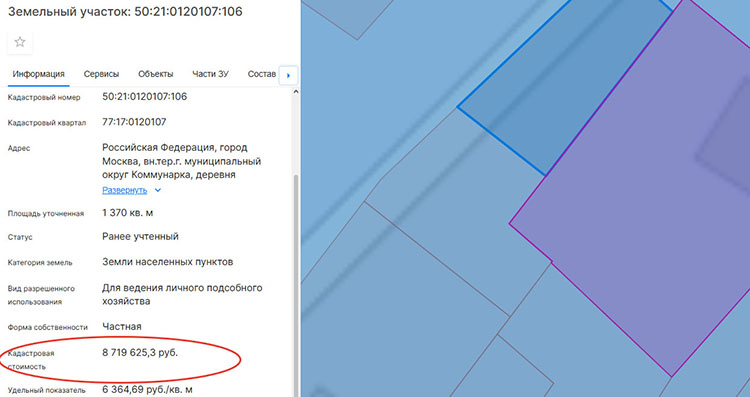Screen dimensions: 750x397
Task: Click the category value Земли населенных пунктов
Action: tap(168, 262)
